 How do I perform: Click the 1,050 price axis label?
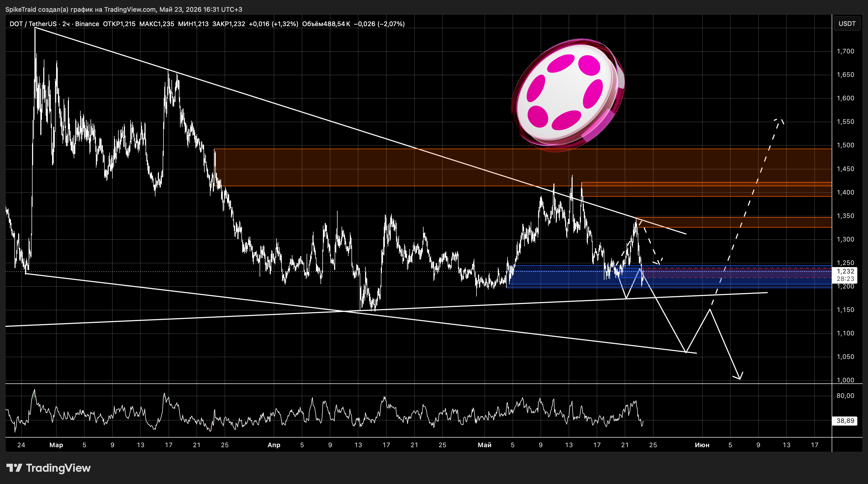tap(845, 356)
